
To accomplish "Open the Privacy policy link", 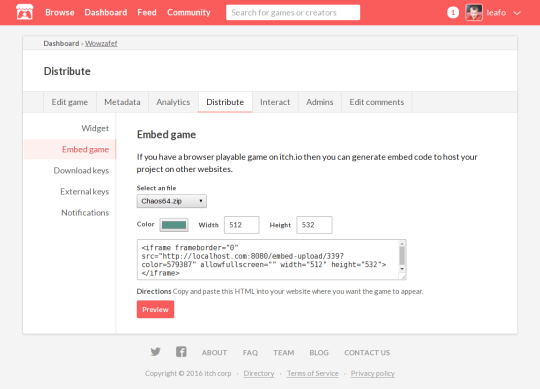I will tap(373, 374).
